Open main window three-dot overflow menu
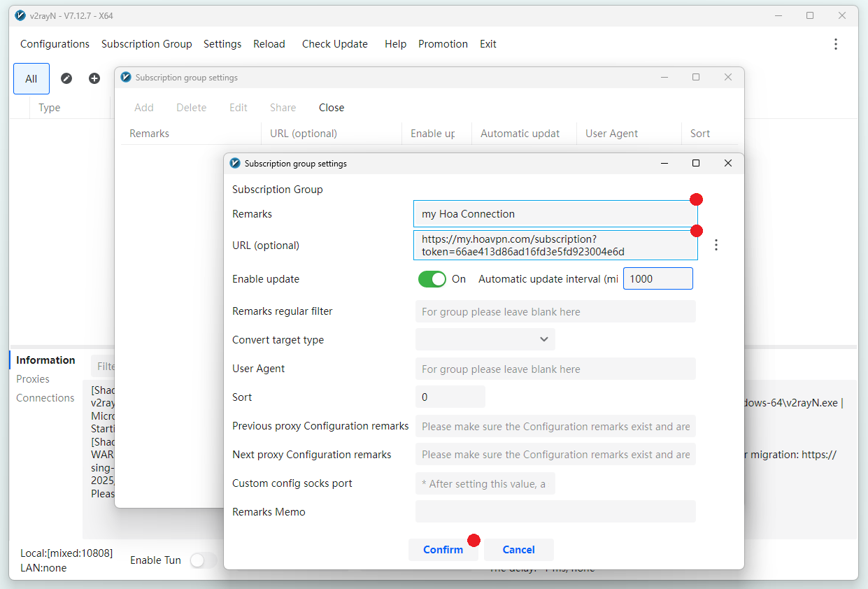Viewport: 868px width, 589px height. pos(835,44)
